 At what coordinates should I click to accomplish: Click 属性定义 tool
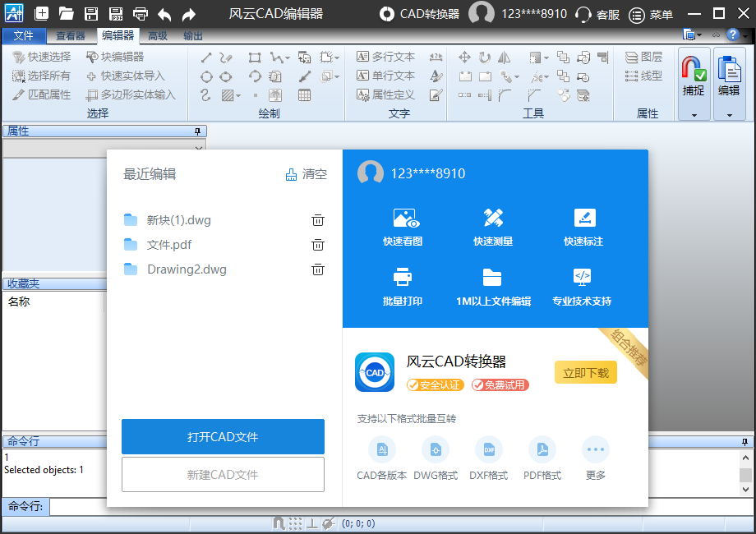click(x=385, y=94)
